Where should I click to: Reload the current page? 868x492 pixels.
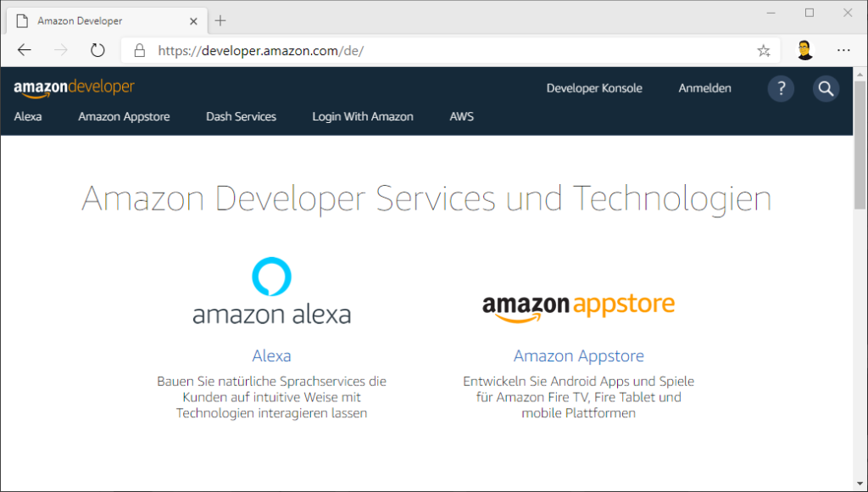click(97, 50)
